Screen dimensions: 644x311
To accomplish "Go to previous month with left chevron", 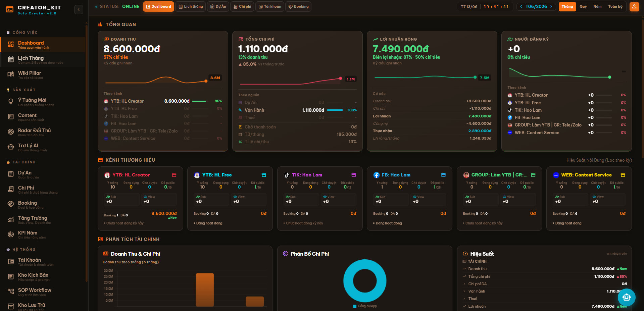I will click(521, 7).
